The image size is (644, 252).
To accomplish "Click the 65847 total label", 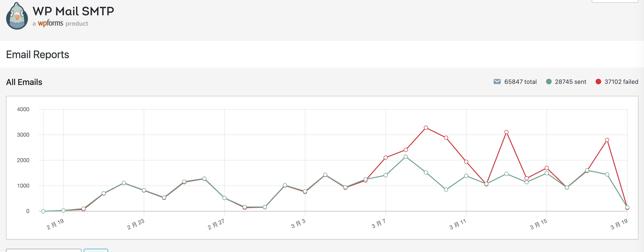I will 520,82.
